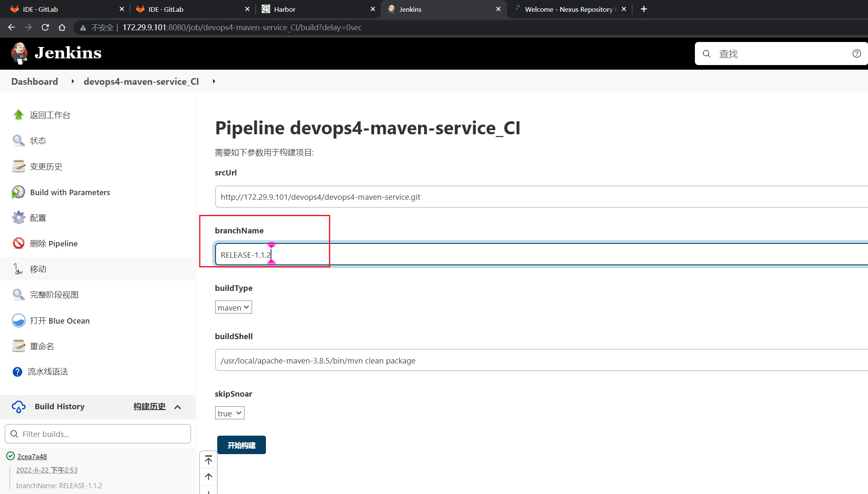
Task: Click the magnifier icon in Jenkins search box
Action: (707, 54)
